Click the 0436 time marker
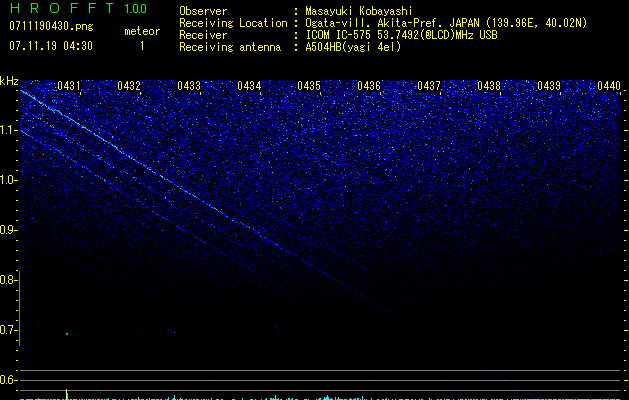 [x=369, y=86]
